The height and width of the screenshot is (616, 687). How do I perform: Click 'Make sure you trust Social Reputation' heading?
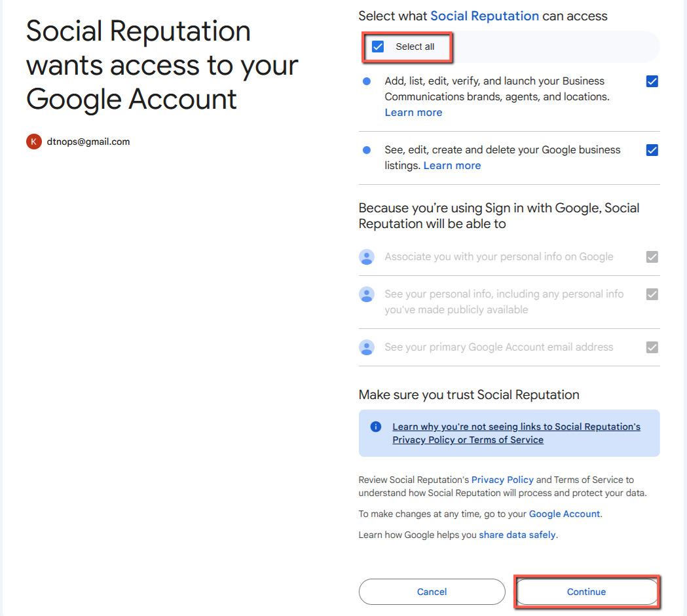click(x=469, y=395)
